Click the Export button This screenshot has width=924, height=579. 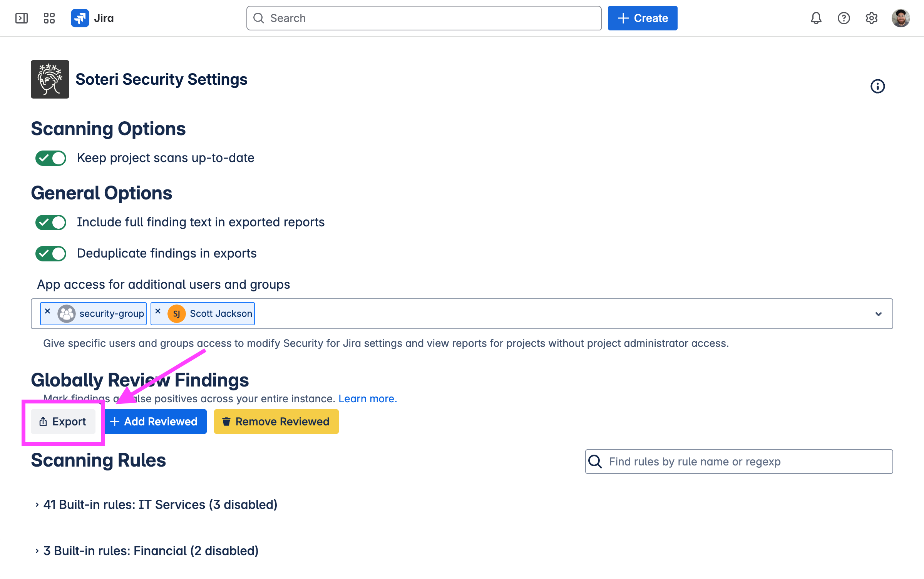pos(63,422)
